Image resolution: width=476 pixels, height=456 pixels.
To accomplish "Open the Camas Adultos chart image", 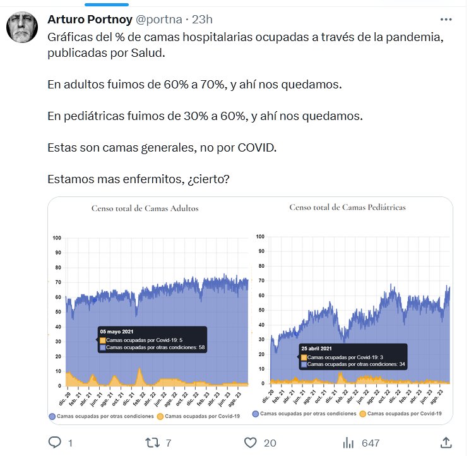I will click(149, 303).
